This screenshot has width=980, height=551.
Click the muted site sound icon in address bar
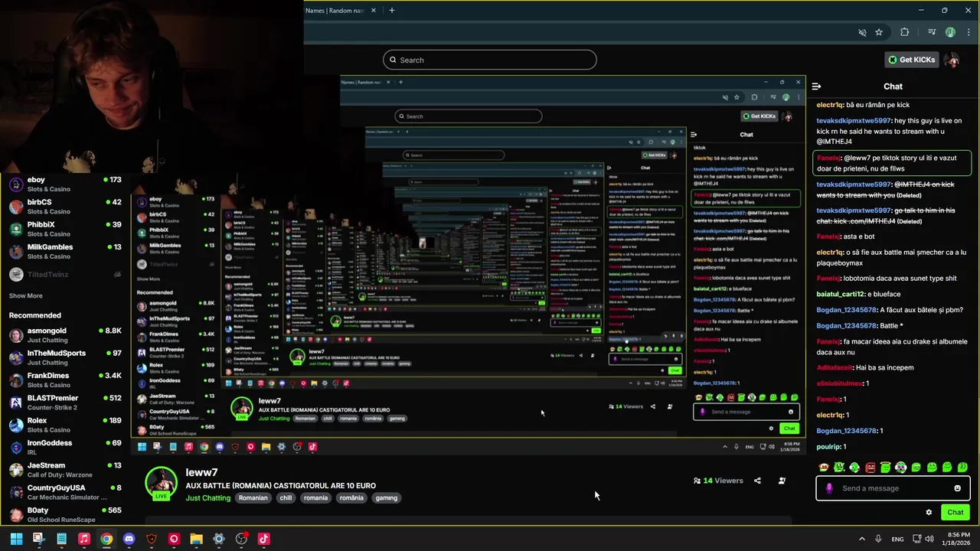[x=862, y=32]
